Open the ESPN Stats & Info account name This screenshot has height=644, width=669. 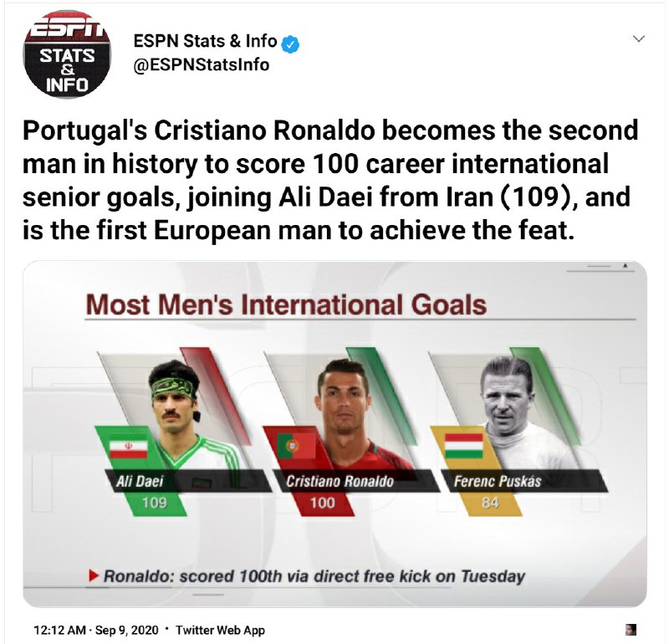(205, 42)
